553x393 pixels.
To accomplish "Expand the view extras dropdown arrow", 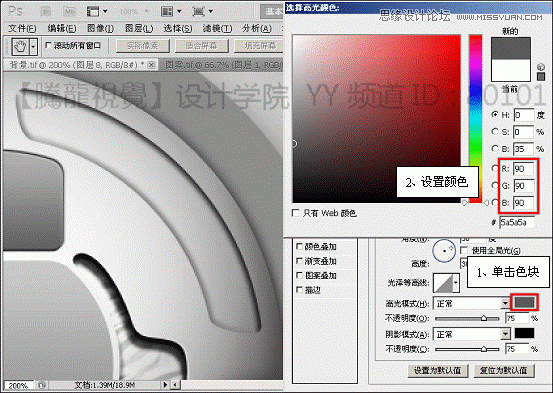I will coord(105,12).
